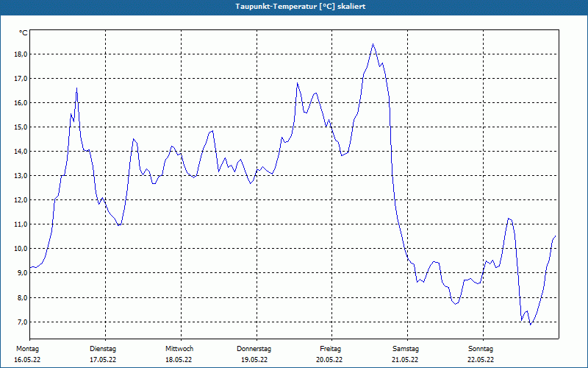Screen dimensions: 588x368
Task: Select the chart title Taupunkt-Temperatur [°C] skaliert
Action: coord(301,7)
